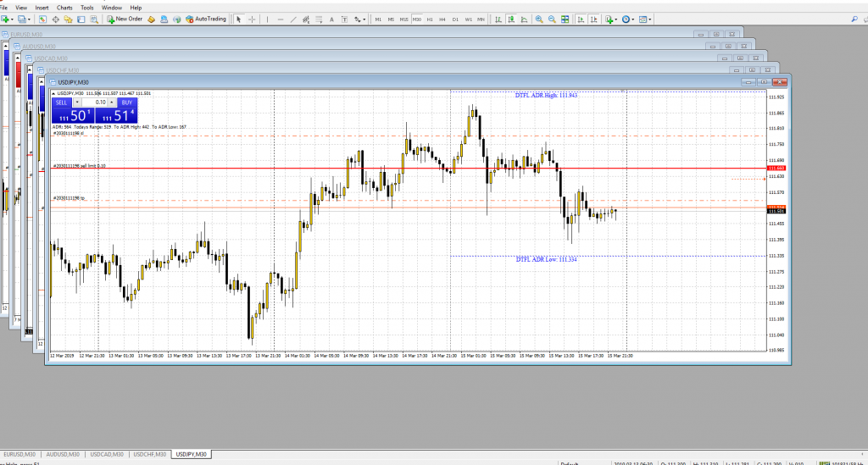Select the Trendline drawing tool
The height and width of the screenshot is (465, 868).
click(x=292, y=19)
